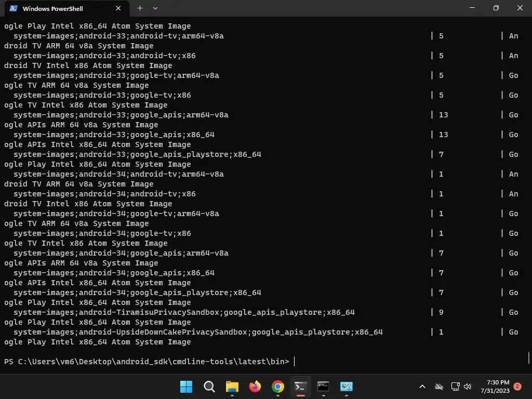Click the android-UpsideDownCakePrivacySandbox image line
Image resolution: width=532 pixels, height=399 pixels.
click(x=198, y=332)
